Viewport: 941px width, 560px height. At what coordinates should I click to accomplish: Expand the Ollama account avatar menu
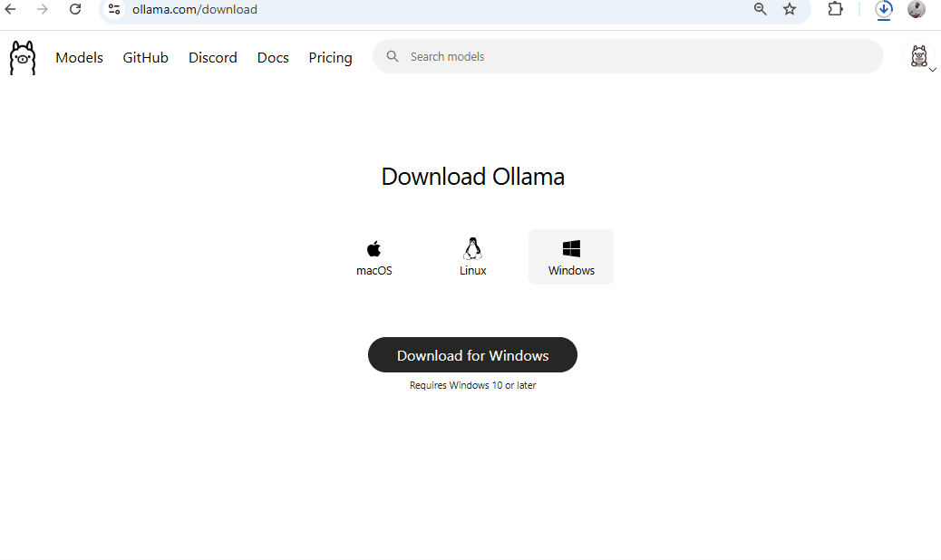tap(920, 57)
